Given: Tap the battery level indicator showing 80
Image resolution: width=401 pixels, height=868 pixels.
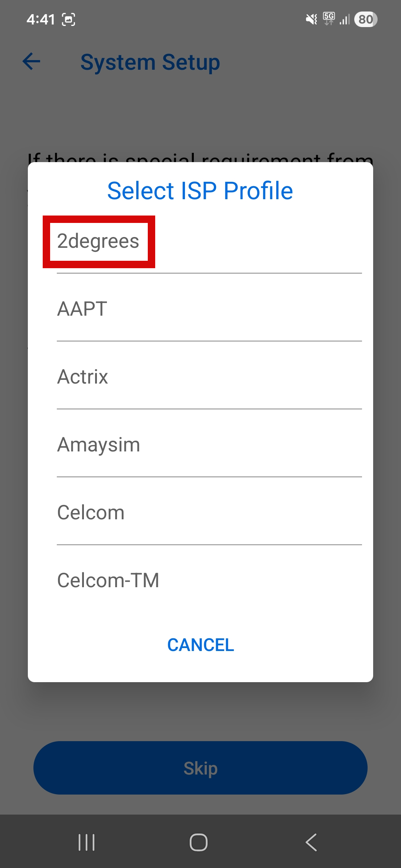Looking at the screenshot, I should 365,20.
